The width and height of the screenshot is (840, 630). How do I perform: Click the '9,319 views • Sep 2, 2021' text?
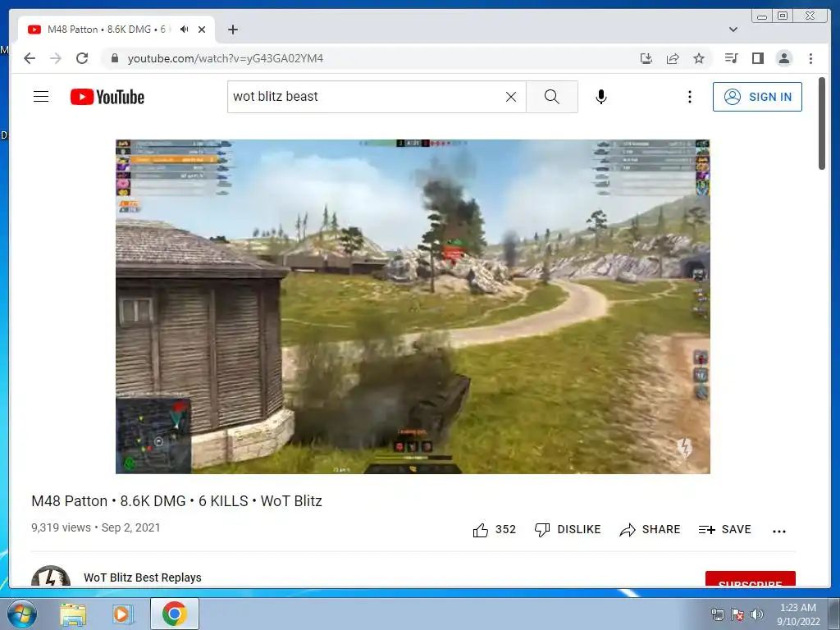[x=96, y=527]
